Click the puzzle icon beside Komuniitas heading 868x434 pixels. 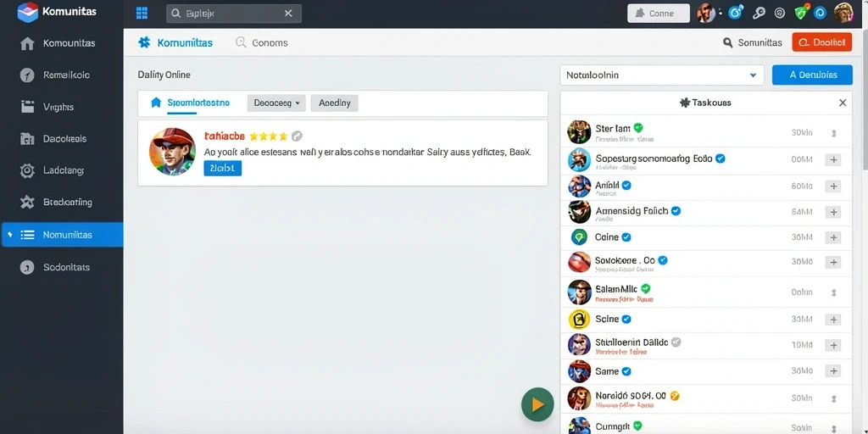pyautogui.click(x=144, y=42)
